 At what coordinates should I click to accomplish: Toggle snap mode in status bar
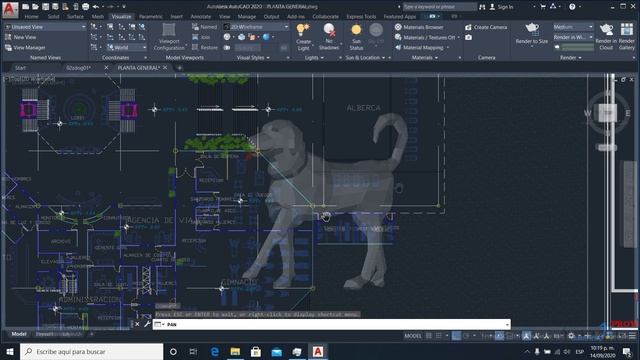438,336
